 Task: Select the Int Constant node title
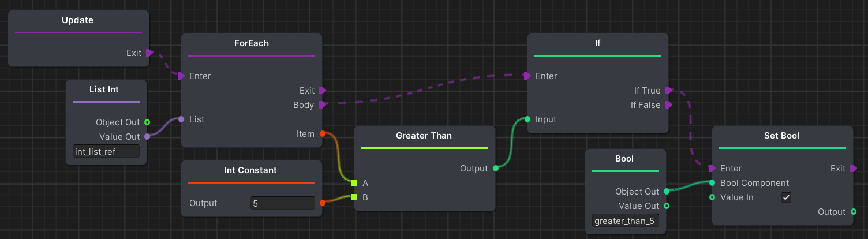(251, 170)
